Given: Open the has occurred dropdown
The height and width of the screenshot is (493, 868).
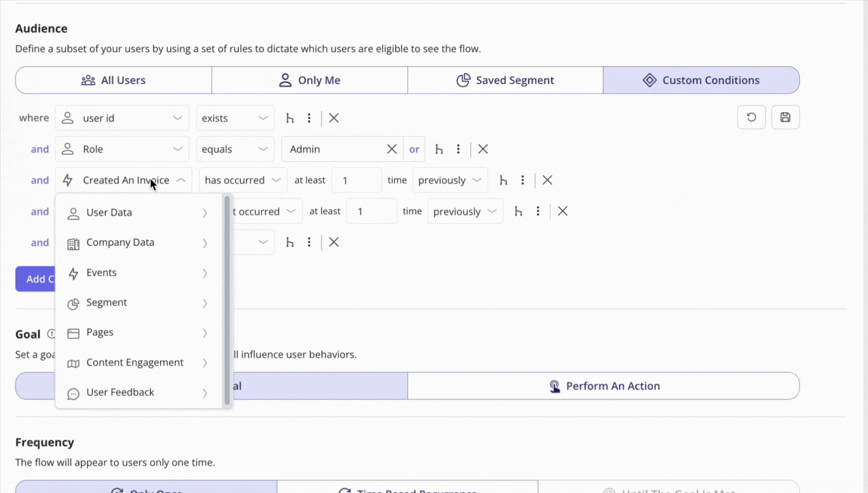Looking at the screenshot, I should coord(242,180).
